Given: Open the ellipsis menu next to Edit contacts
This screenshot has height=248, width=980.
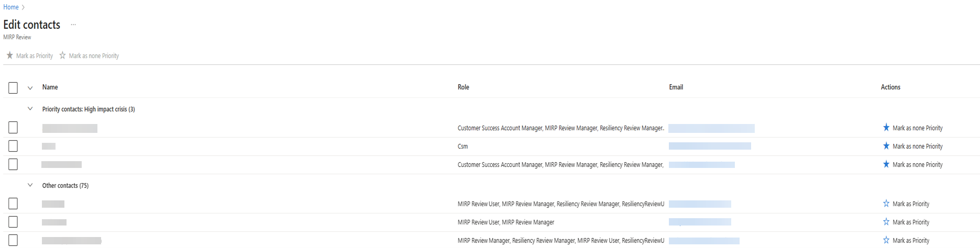Looking at the screenshot, I should (x=73, y=25).
